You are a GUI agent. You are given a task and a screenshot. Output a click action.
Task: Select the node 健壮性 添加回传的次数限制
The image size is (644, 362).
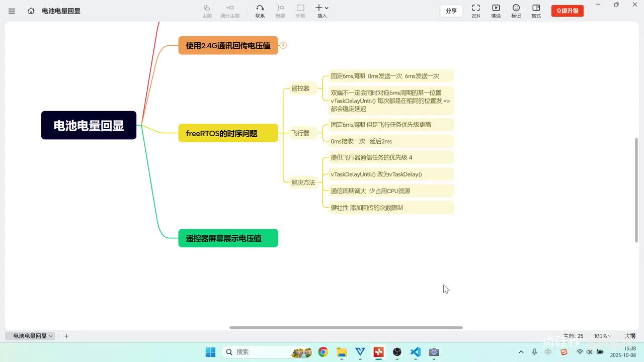coord(391,207)
